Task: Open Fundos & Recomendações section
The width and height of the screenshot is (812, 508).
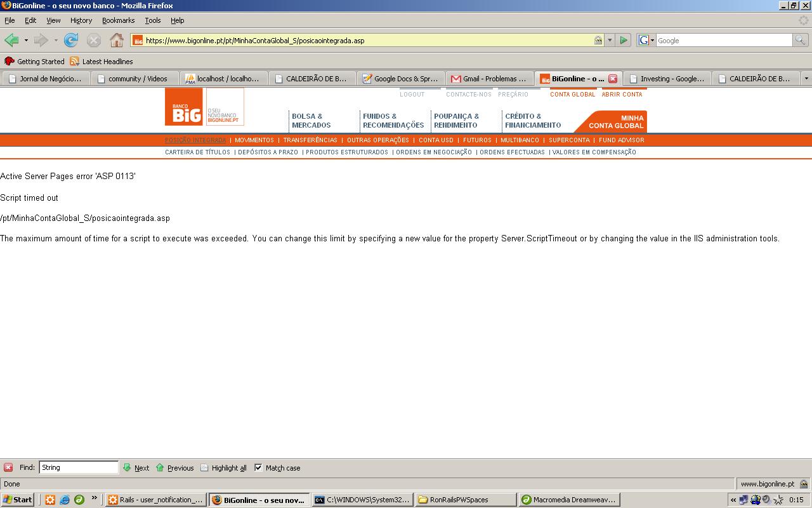Action: [393, 121]
